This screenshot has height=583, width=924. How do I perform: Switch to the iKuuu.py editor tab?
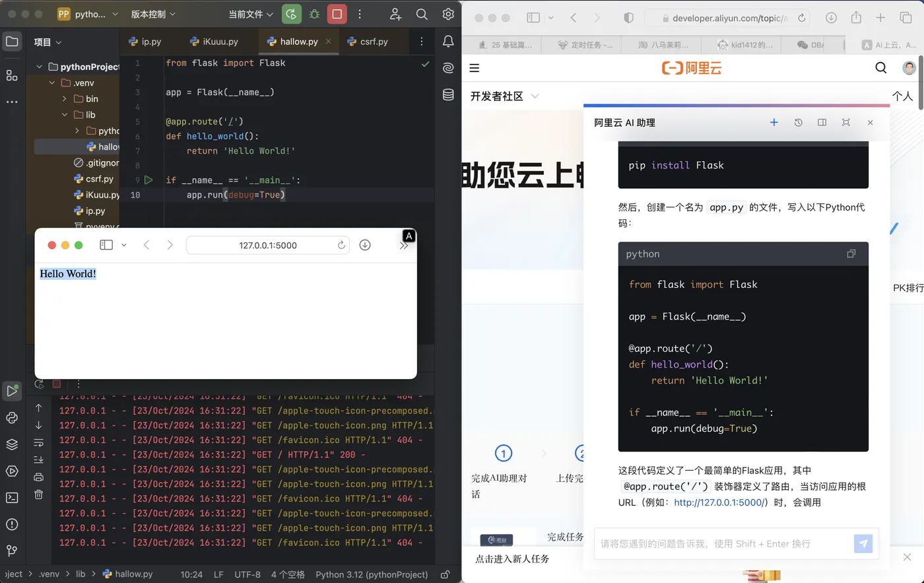click(214, 42)
